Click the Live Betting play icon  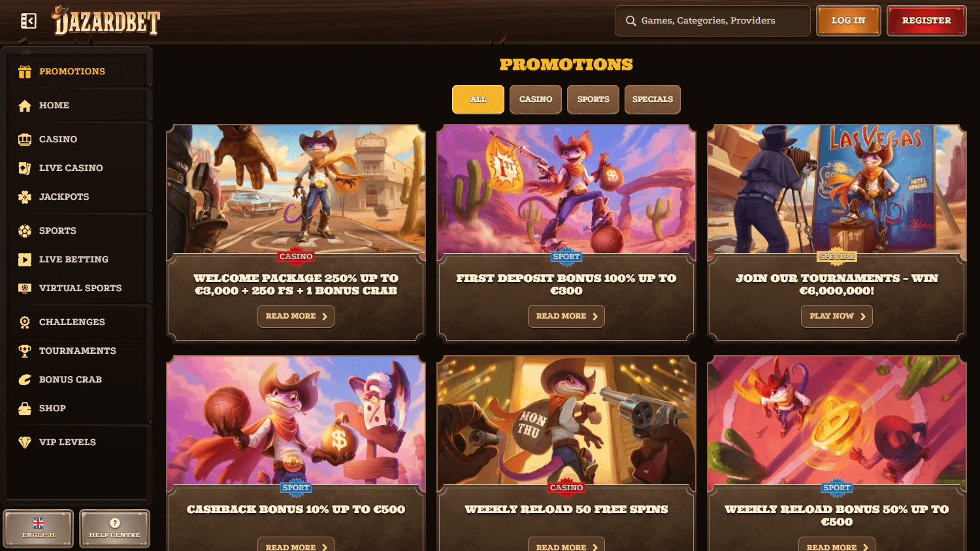click(25, 260)
